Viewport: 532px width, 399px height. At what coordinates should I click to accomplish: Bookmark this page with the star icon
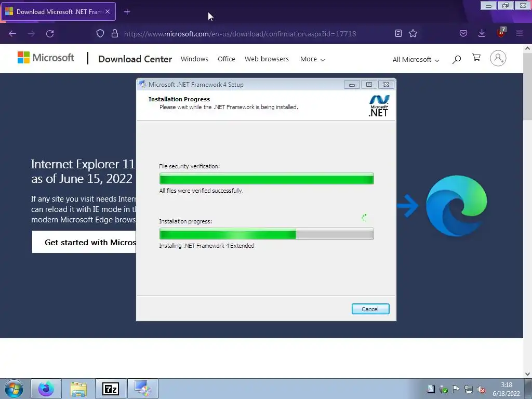[x=413, y=33]
